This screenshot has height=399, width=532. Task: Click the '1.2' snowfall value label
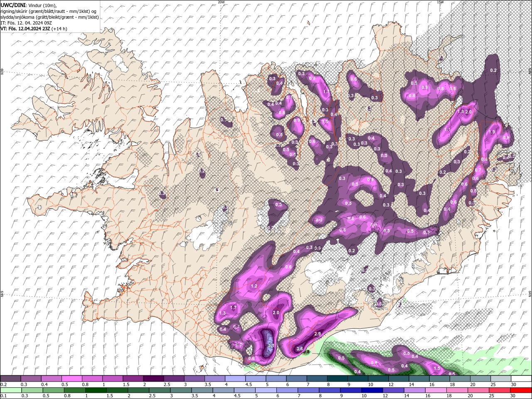coord(254,286)
